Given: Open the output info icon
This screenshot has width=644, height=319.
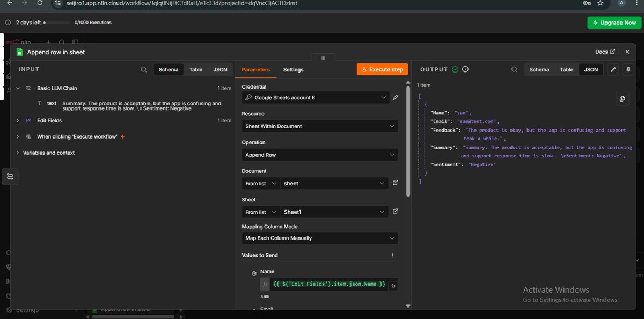Looking at the screenshot, I should [465, 69].
